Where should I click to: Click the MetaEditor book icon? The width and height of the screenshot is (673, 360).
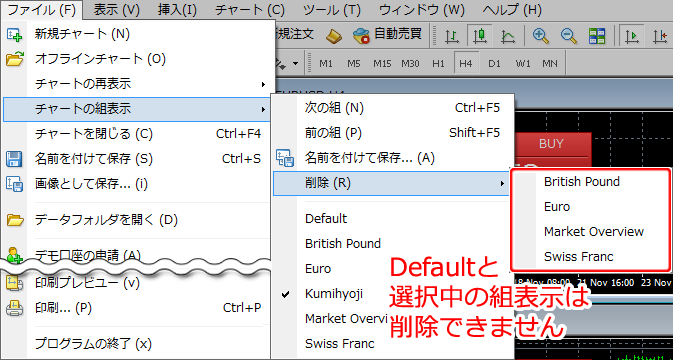click(333, 36)
